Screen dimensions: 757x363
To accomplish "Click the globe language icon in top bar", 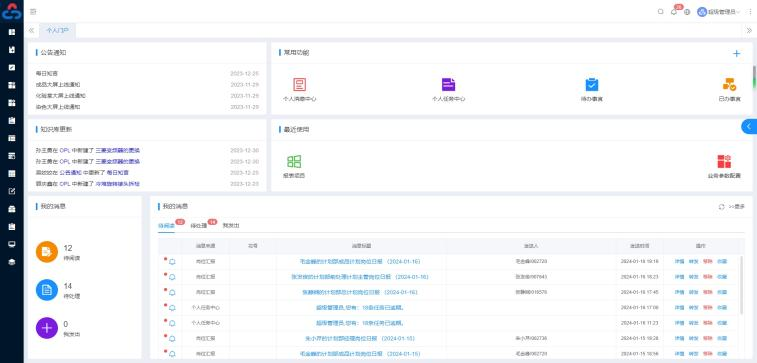I will pyautogui.click(x=687, y=12).
